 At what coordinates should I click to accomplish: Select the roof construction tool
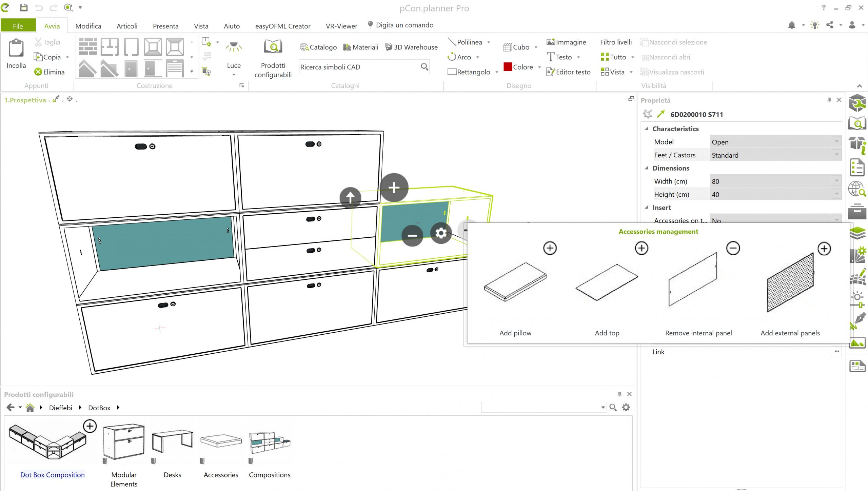88,68
